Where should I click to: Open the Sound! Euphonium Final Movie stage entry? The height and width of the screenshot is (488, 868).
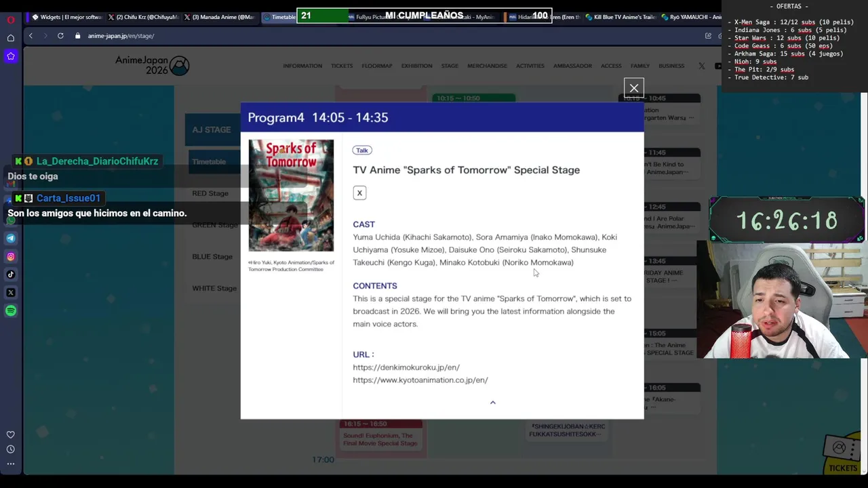(x=380, y=435)
